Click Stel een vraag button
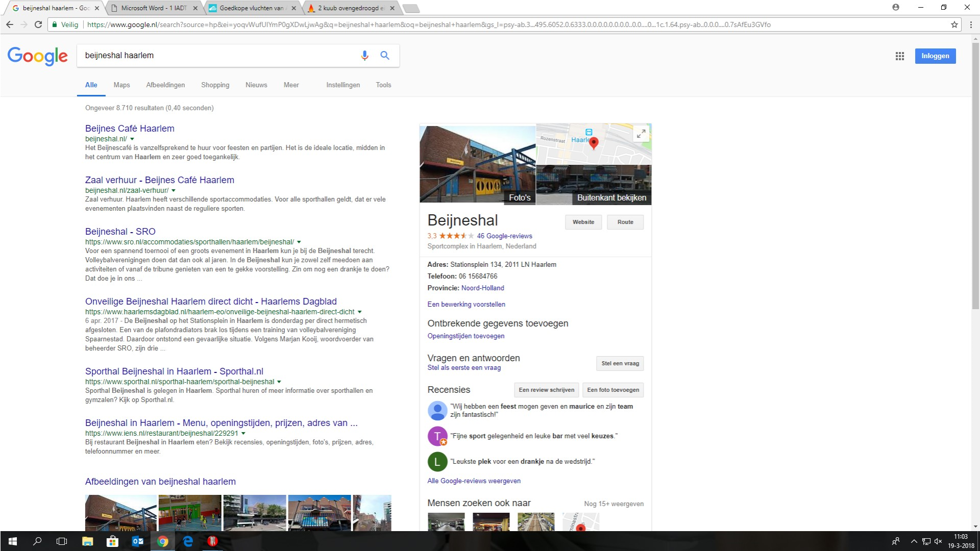The height and width of the screenshot is (551, 980). 620,363
